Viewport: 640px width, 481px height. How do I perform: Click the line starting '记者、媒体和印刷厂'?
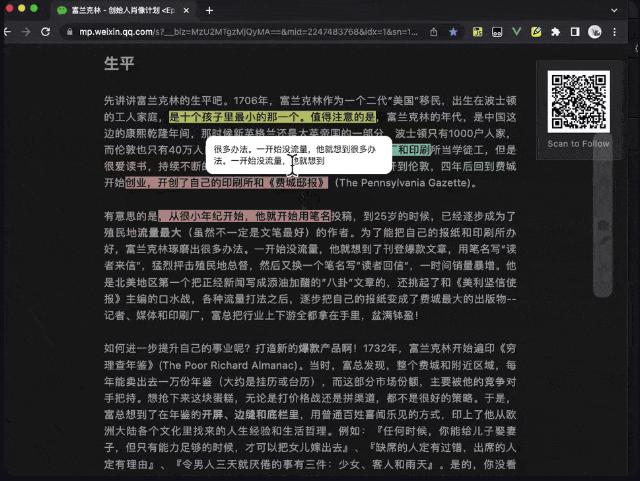tap(261, 315)
